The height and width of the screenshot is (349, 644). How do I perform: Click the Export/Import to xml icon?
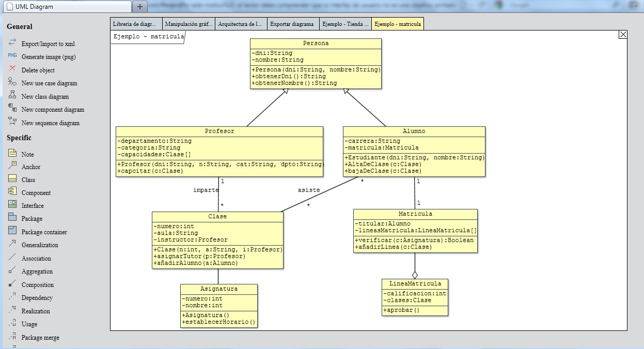pyautogui.click(x=12, y=43)
